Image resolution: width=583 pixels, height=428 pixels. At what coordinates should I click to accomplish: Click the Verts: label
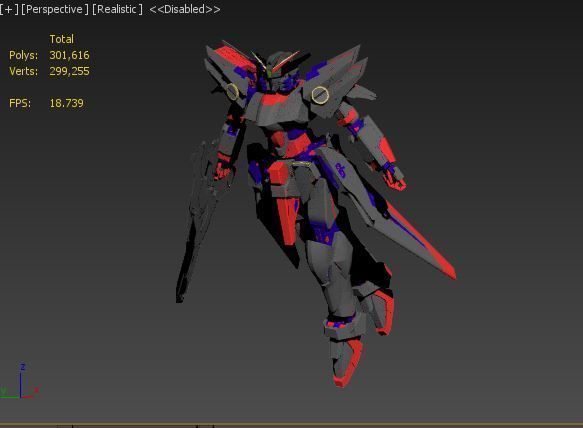[x=23, y=71]
